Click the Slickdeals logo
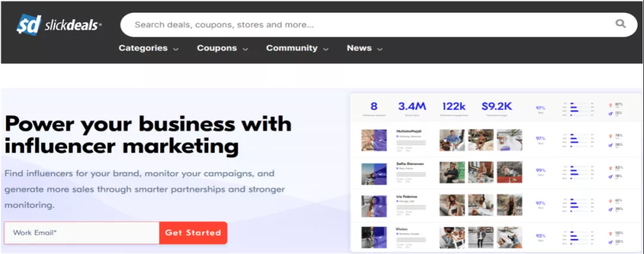Screen dimensions: 644x254 click(58, 25)
